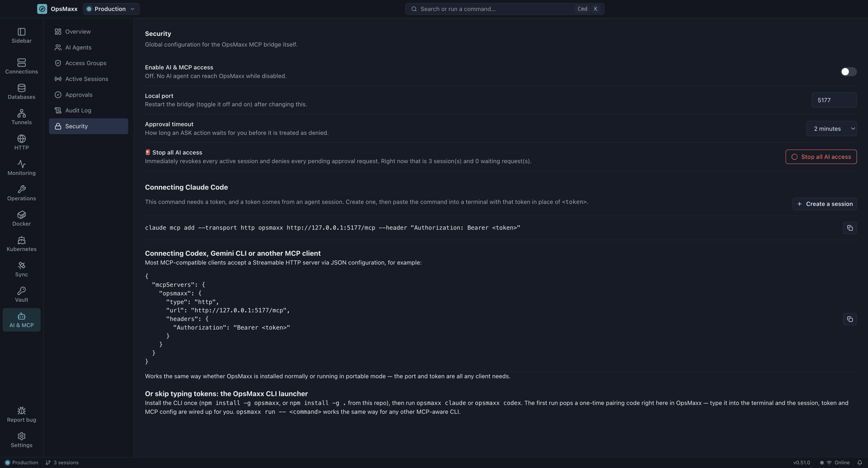Open the Sync section
Viewport: 868px width, 468px height.
pyautogui.click(x=21, y=269)
